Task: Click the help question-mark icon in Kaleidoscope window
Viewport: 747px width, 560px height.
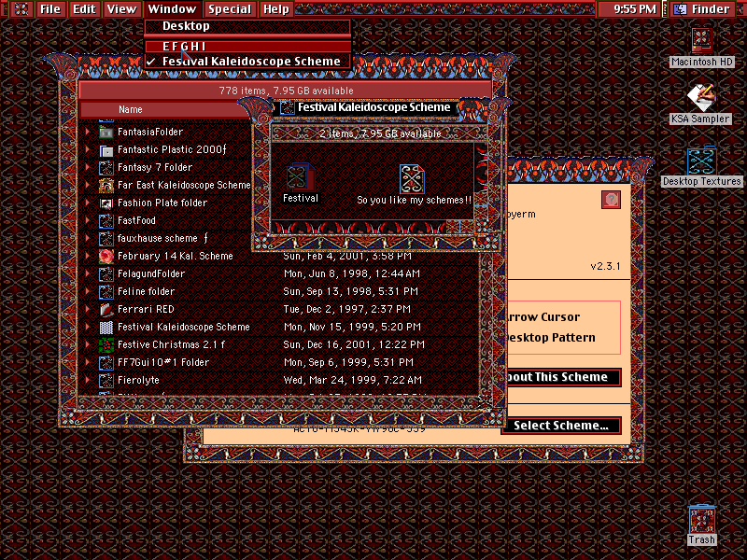Action: click(611, 200)
